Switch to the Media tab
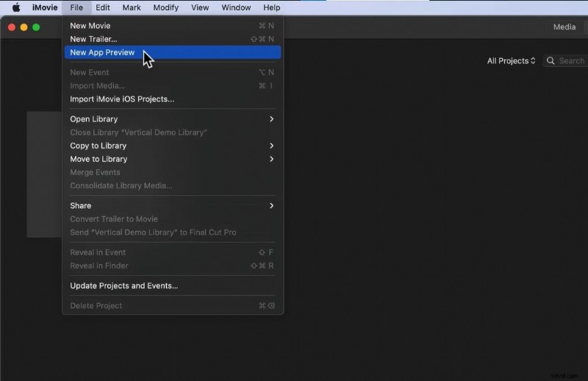This screenshot has height=381, width=588. 564,27
